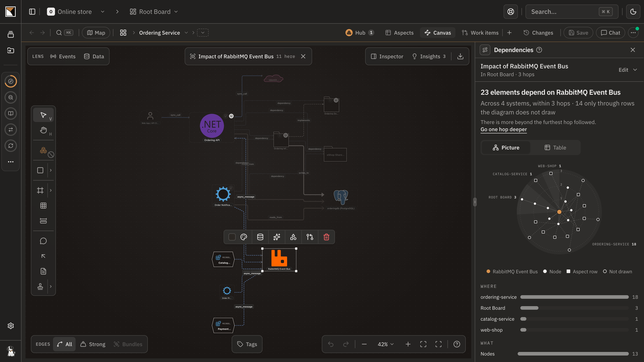Delete the selected RabbitMQ node with trash icon
The width and height of the screenshot is (644, 362).
(326, 237)
